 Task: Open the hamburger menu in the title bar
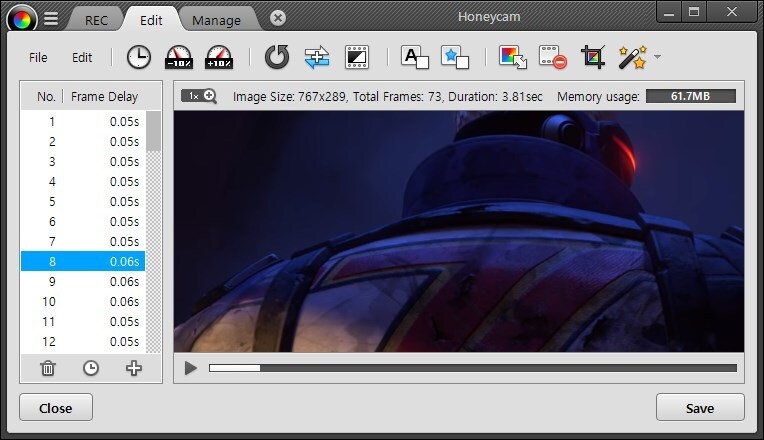click(51, 18)
